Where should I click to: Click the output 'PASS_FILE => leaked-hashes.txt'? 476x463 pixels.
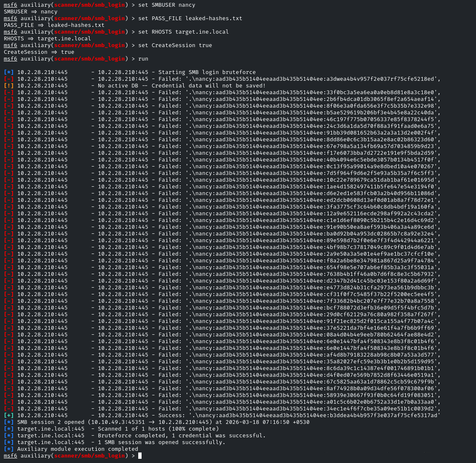pyautogui.click(x=54, y=25)
